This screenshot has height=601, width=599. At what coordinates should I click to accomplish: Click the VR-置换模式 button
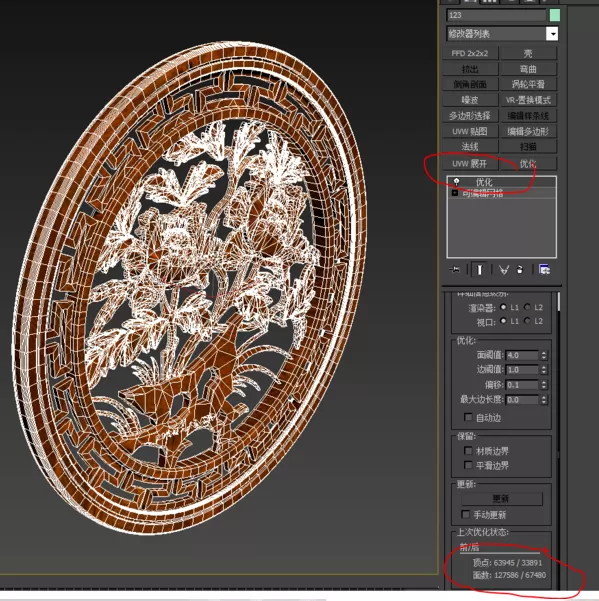point(528,100)
